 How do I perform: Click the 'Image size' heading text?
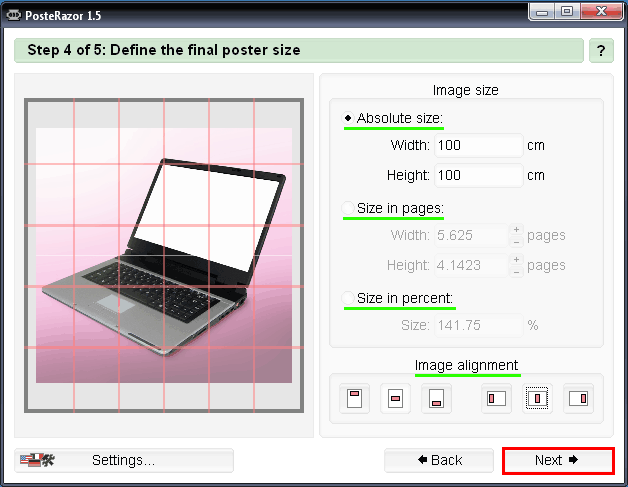pyautogui.click(x=465, y=90)
